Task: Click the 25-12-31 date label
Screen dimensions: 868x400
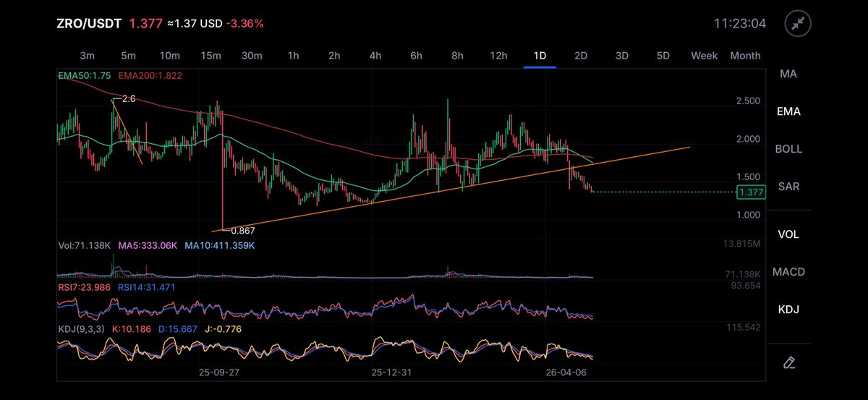Action: (391, 372)
